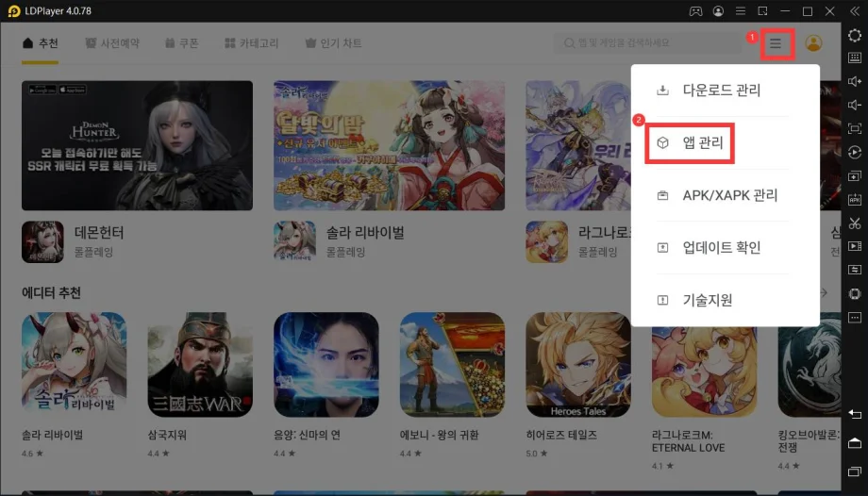Screen dimensions: 868x496
Task: Click the shake device icon
Action: pos(855,294)
